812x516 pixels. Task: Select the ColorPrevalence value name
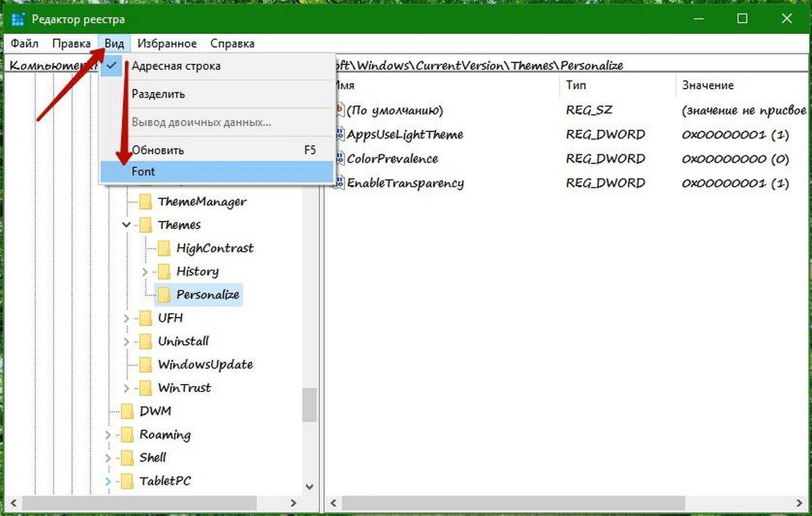point(392,159)
